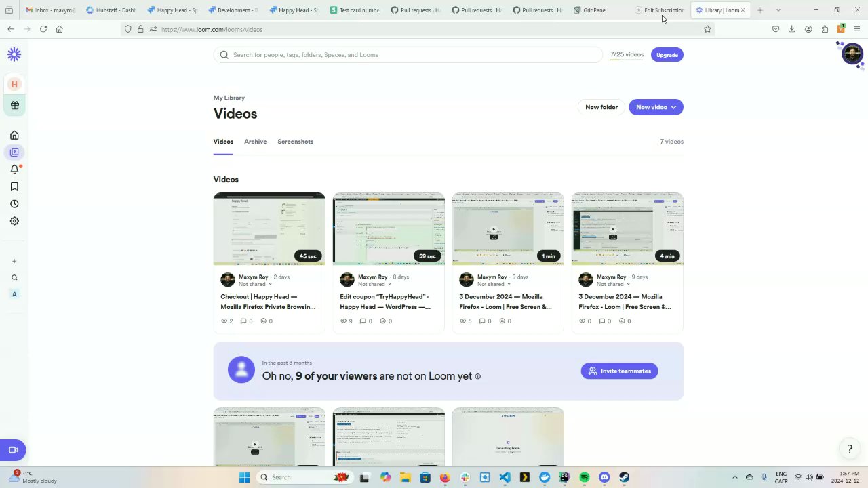The width and height of the screenshot is (868, 488).
Task: Close the Library | Loom browser tab
Action: coord(743,10)
